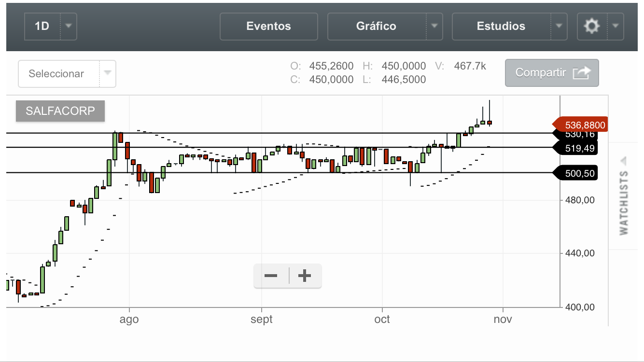Expand the settings gear dropdown arrow
The height and width of the screenshot is (362, 644).
point(615,26)
